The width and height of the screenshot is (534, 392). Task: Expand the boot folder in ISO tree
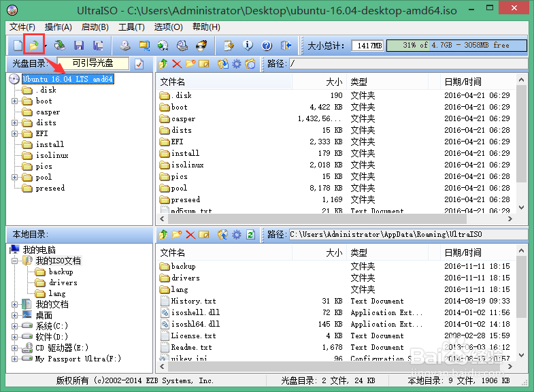coord(14,101)
